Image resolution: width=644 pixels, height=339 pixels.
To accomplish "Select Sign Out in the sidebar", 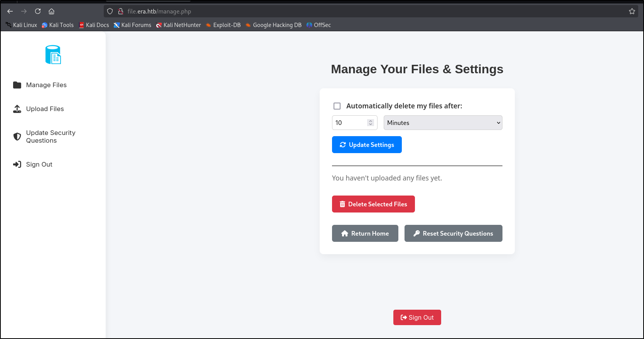I will pos(39,164).
